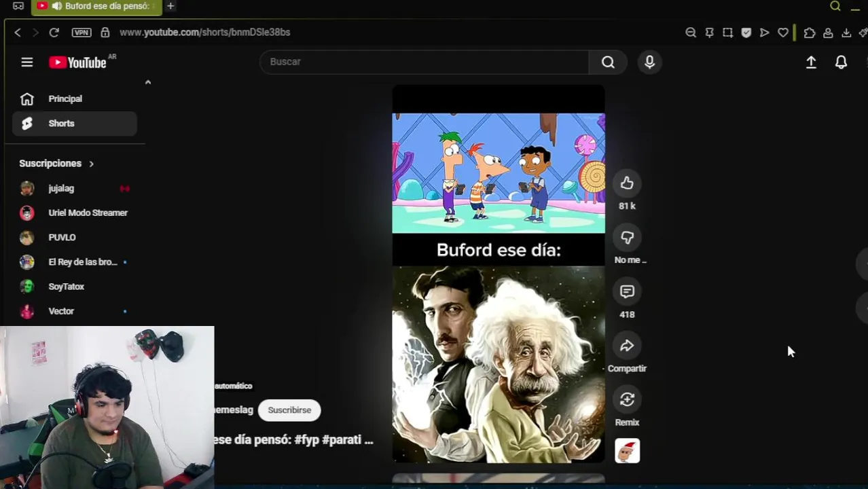Screen dimensions: 868x489
Task: Click the 418 comments count
Action: 627,314
